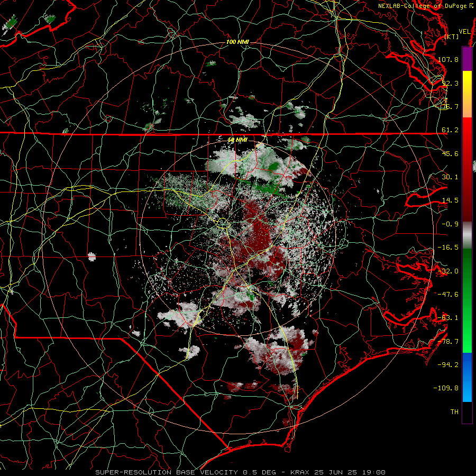Click the 30.1 velocity scale label

pyautogui.click(x=450, y=177)
